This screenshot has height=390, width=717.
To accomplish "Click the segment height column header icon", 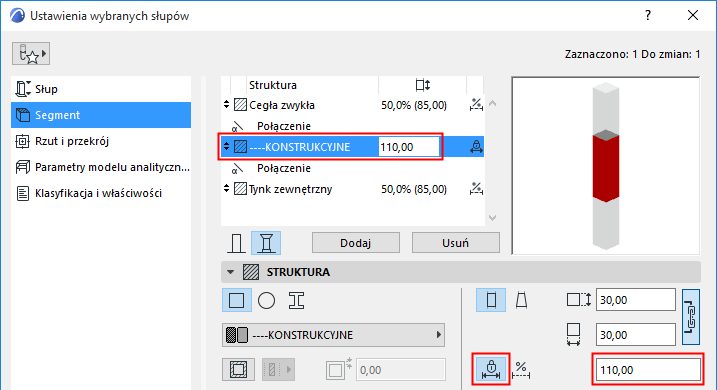I will 423,85.
